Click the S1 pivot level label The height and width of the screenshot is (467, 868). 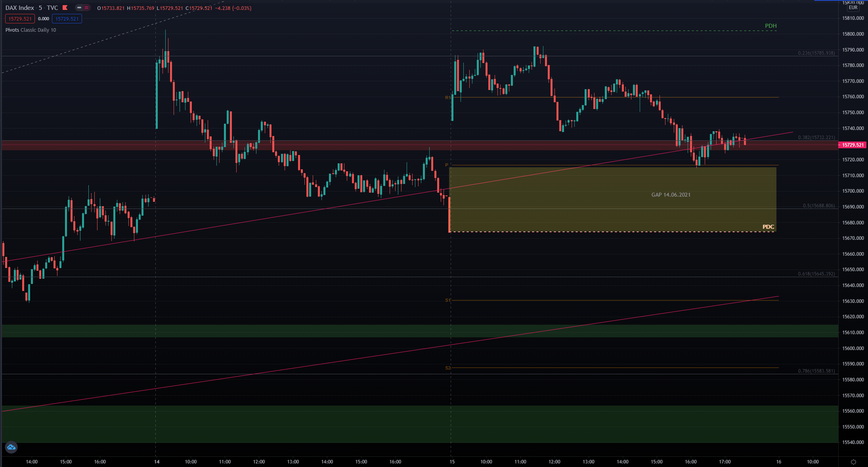(x=447, y=300)
